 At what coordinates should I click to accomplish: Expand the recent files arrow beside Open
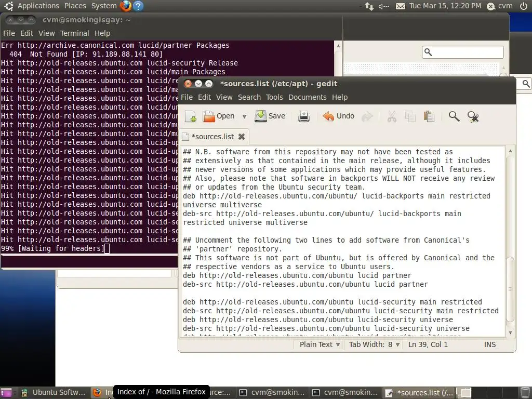[x=244, y=116]
